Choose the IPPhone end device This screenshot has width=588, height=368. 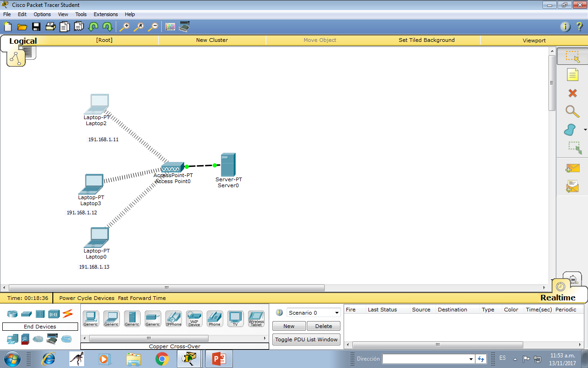tap(173, 317)
